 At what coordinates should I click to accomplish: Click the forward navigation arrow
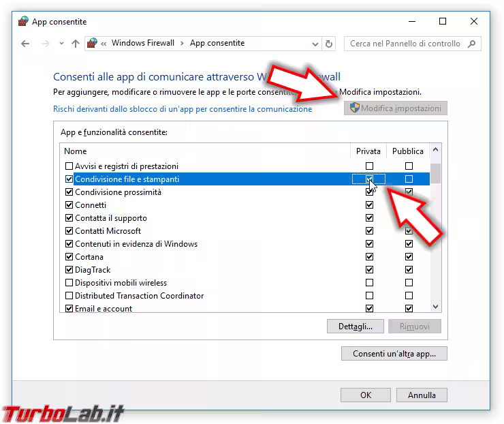pyautogui.click(x=46, y=44)
